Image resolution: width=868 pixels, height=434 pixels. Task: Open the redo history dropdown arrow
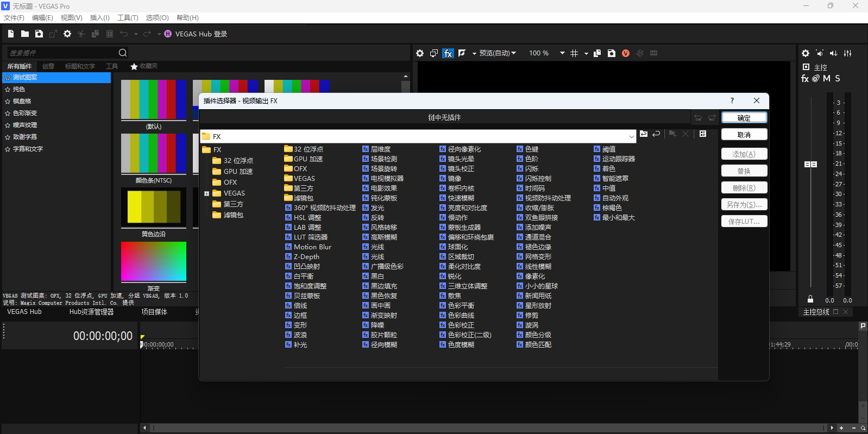pos(159,34)
